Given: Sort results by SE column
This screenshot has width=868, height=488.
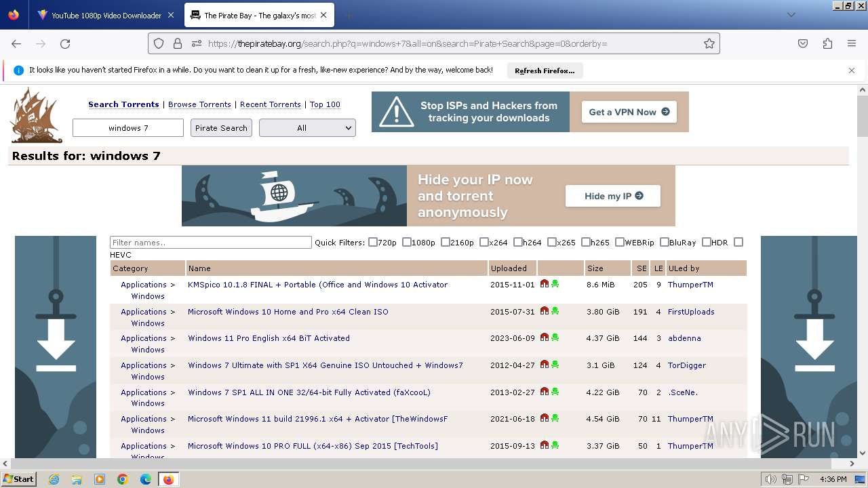Looking at the screenshot, I should pyautogui.click(x=642, y=268).
